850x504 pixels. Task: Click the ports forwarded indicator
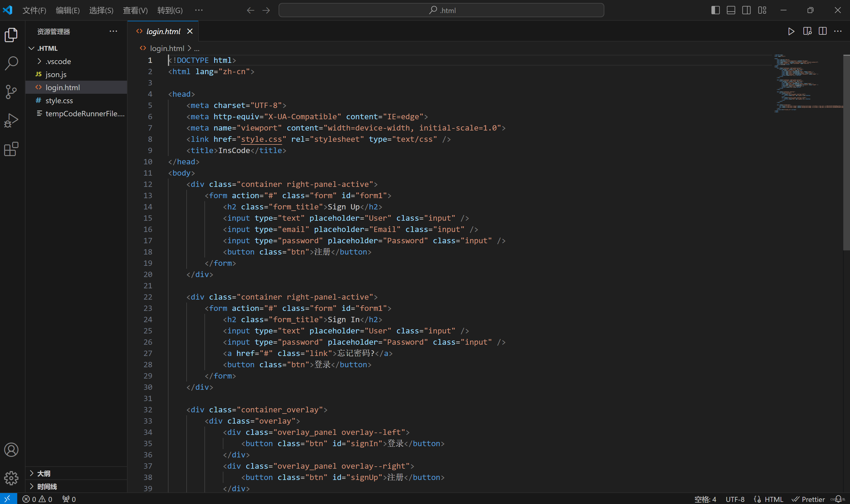pos(69,499)
